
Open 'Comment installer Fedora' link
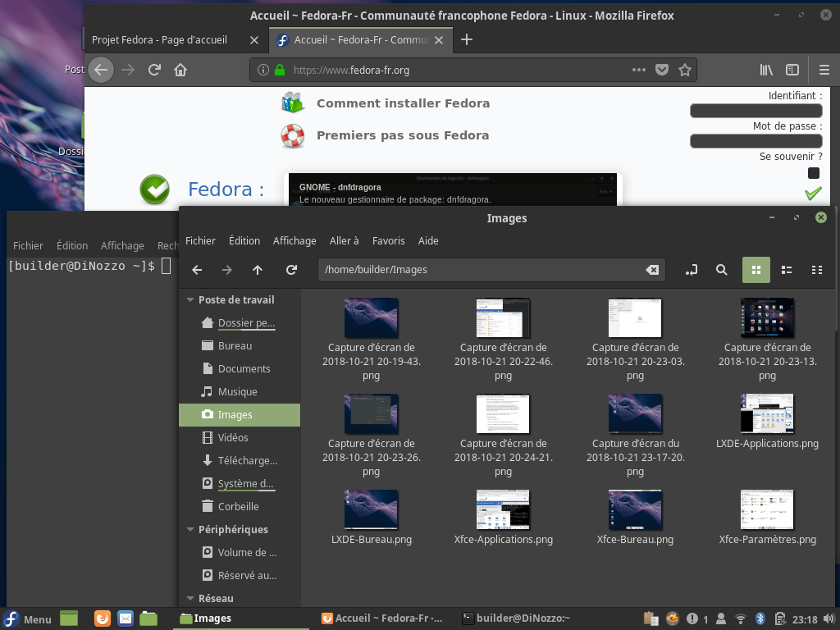403,103
